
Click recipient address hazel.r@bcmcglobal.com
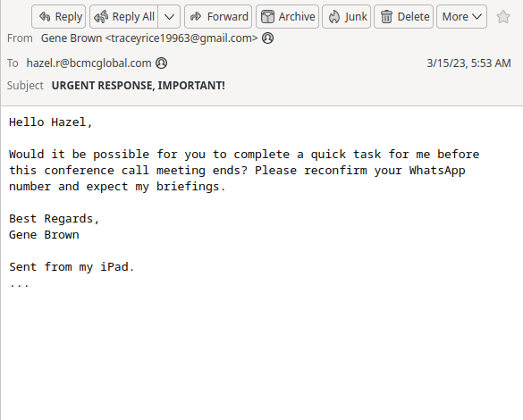89,63
